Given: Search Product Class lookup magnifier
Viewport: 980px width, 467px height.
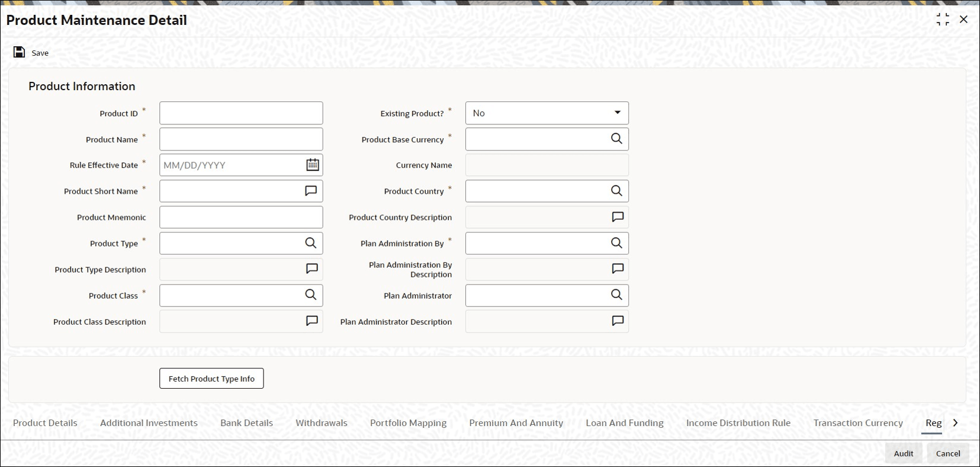Looking at the screenshot, I should pos(311,295).
